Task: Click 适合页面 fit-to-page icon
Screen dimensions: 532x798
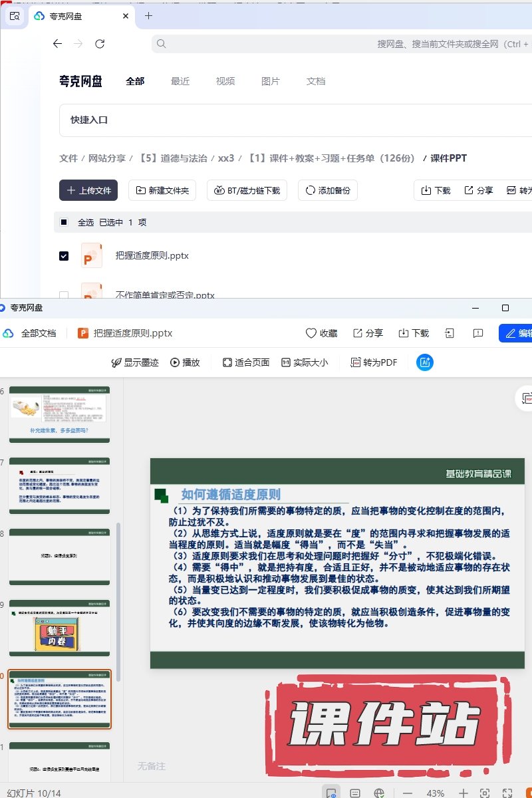Action: click(227, 362)
